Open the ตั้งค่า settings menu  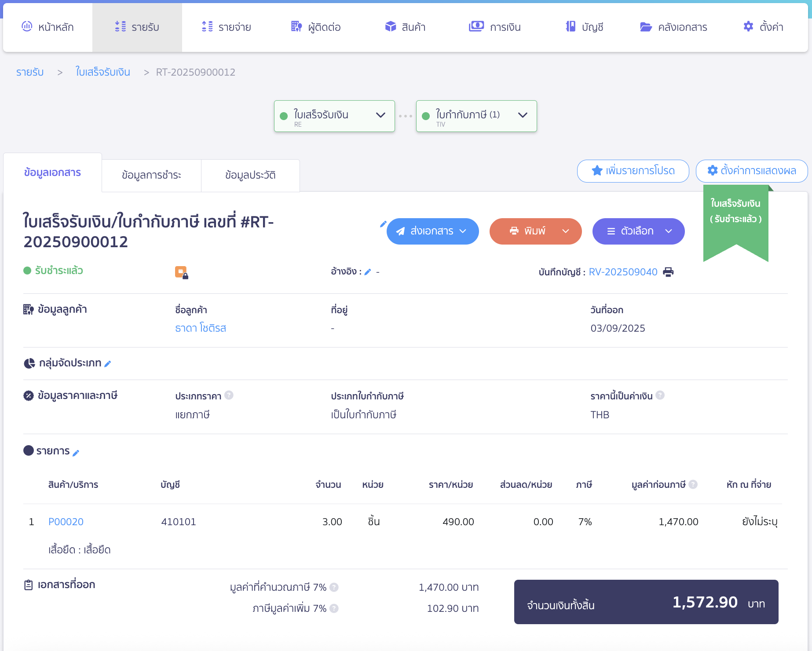point(763,27)
